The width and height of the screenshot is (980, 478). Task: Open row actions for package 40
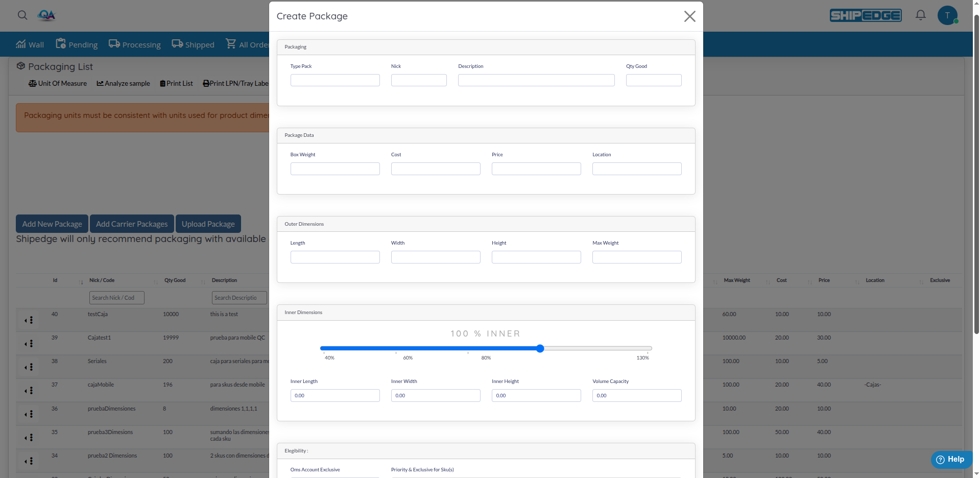[x=29, y=320]
